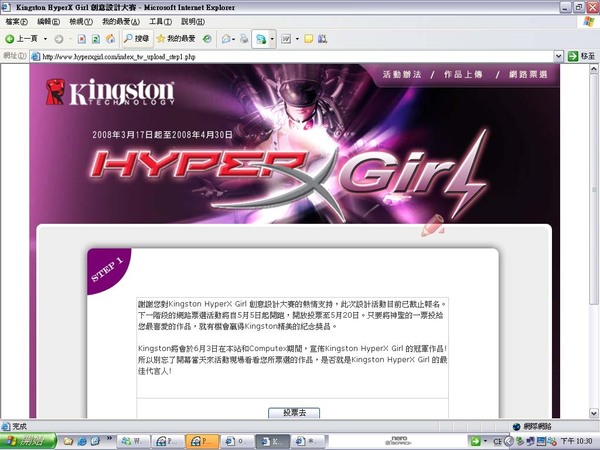
Task: Click the Nero Search taskbar field
Action: (x=398, y=441)
